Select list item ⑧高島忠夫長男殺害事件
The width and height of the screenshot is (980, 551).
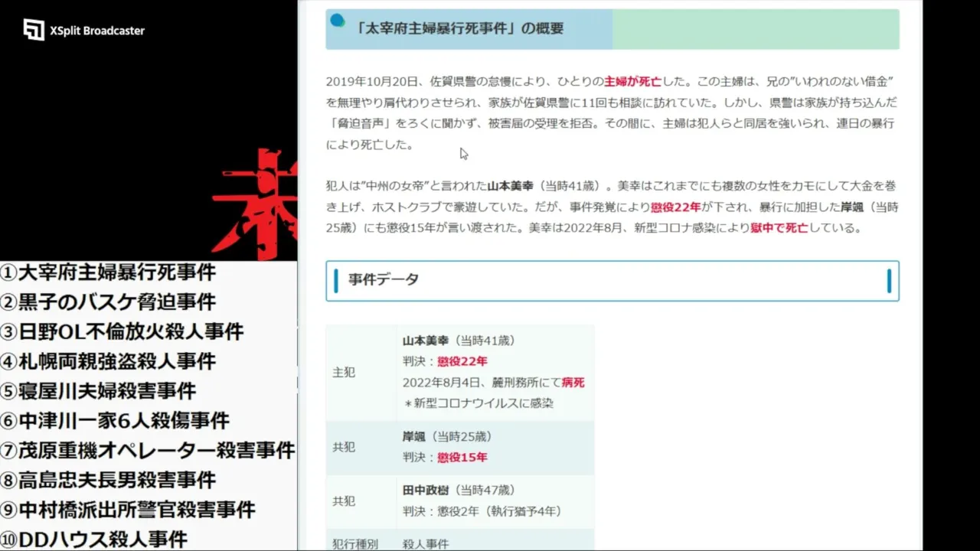click(x=109, y=481)
